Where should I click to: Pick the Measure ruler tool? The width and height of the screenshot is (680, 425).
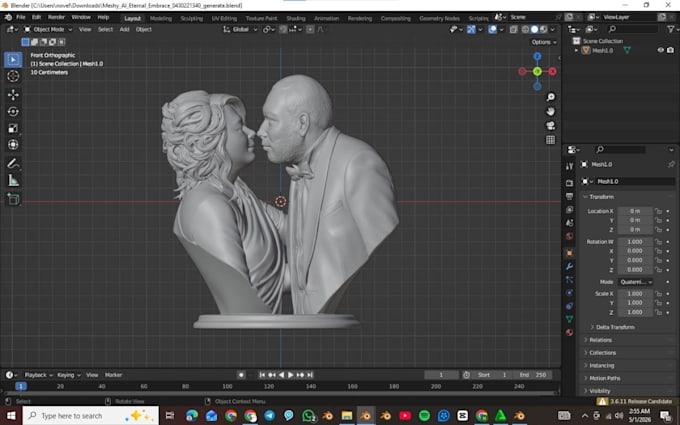tap(13, 180)
